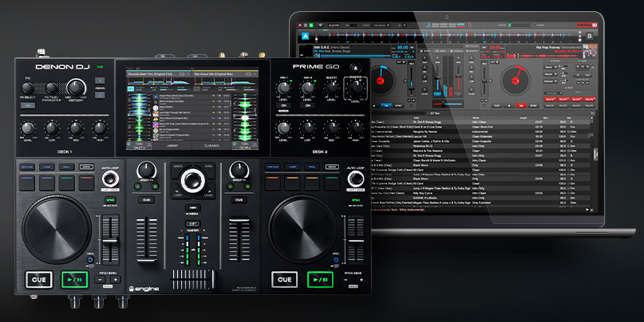This screenshot has height=322, width=644.
Task: Click the MASTER level knob
Action: point(356,88)
